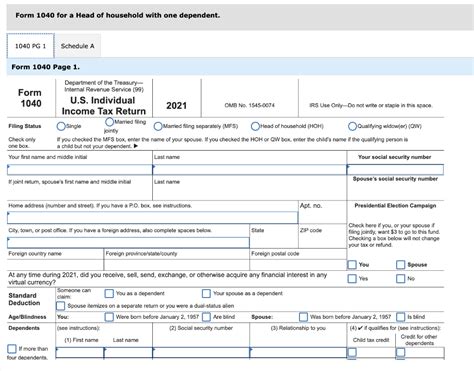Viewport: 474px width, 371px height.
Task: Click Your social security number field
Action: tap(395, 170)
